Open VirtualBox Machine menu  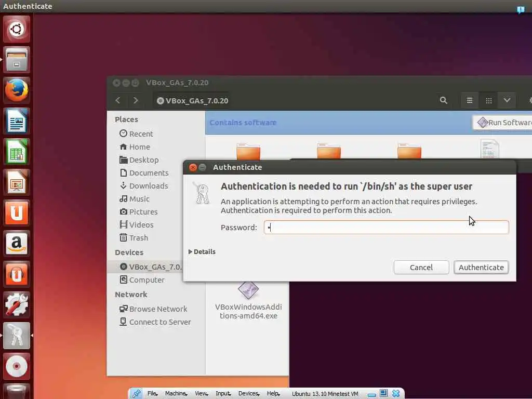tap(176, 394)
